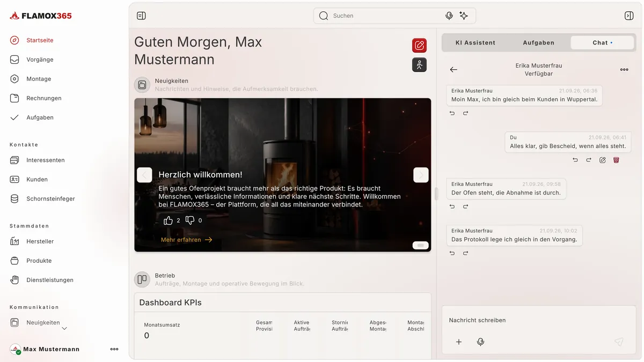
Task: Collapse the left sidebar with the panel icon
Action: pos(141,16)
